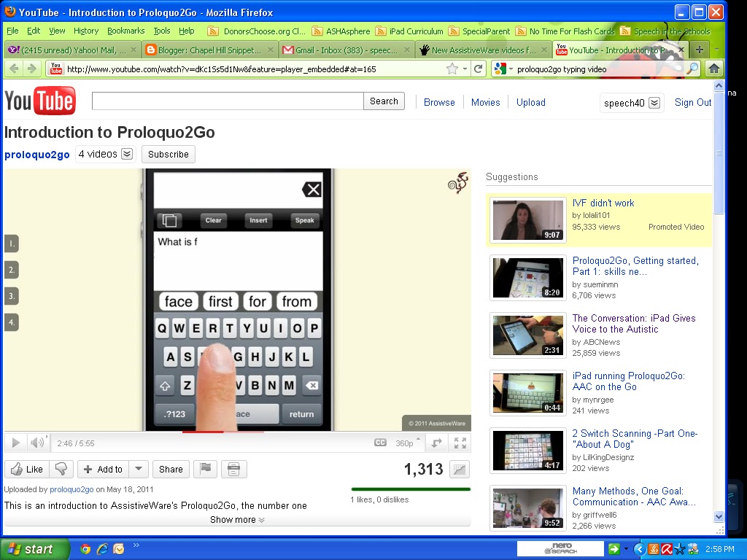Mute the video volume speaker icon

pos(38,443)
